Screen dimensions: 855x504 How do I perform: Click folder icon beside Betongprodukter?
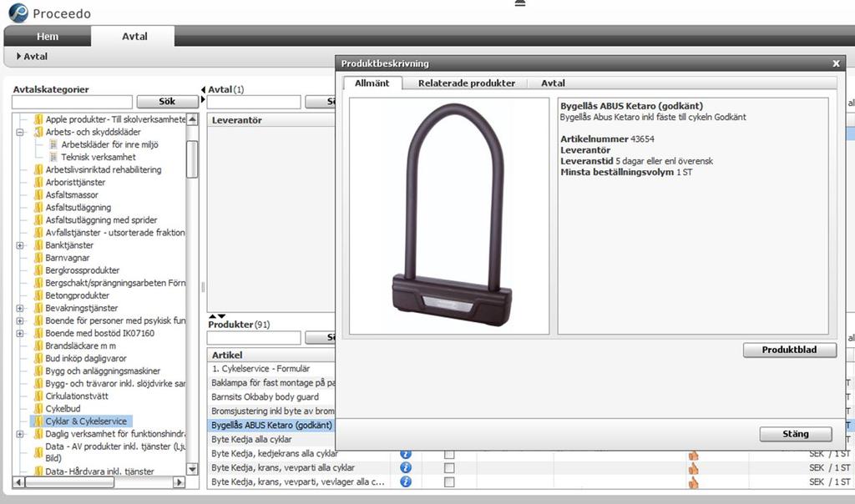[38, 295]
